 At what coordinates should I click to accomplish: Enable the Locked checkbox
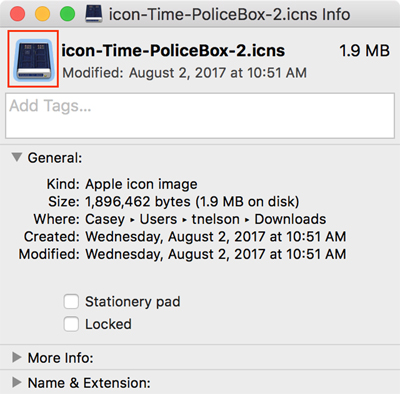pos(71,324)
